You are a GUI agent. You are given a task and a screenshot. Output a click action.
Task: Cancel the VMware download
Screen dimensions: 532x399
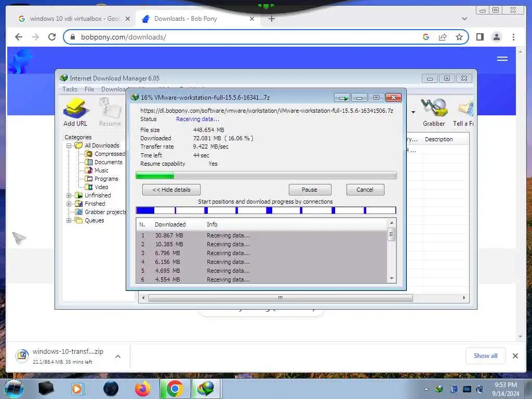pos(365,190)
